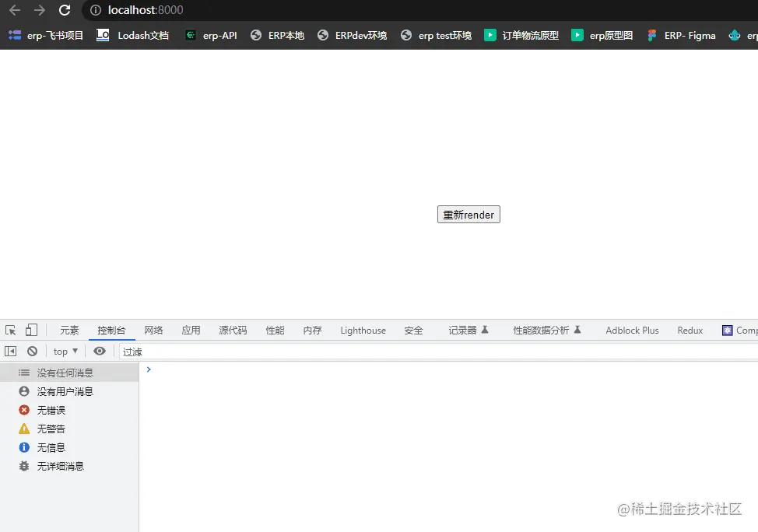The image size is (758, 532).
Task: Click the 重新render button
Action: [468, 214]
